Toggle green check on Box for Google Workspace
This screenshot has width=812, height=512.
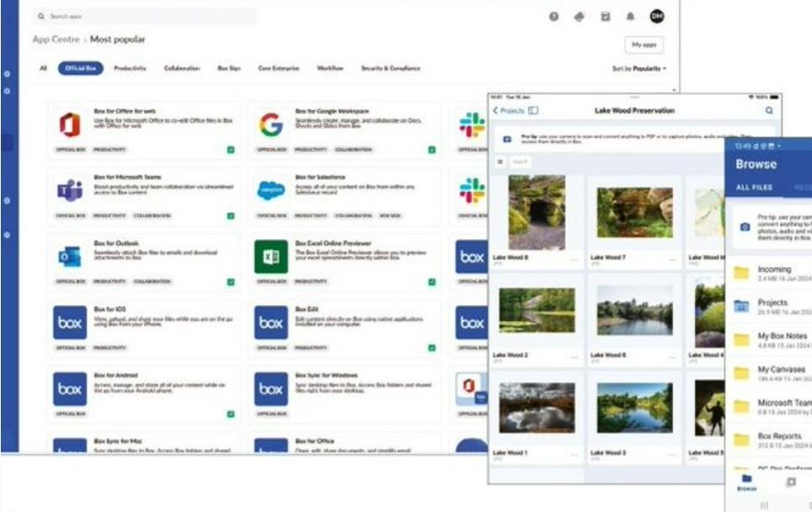432,150
